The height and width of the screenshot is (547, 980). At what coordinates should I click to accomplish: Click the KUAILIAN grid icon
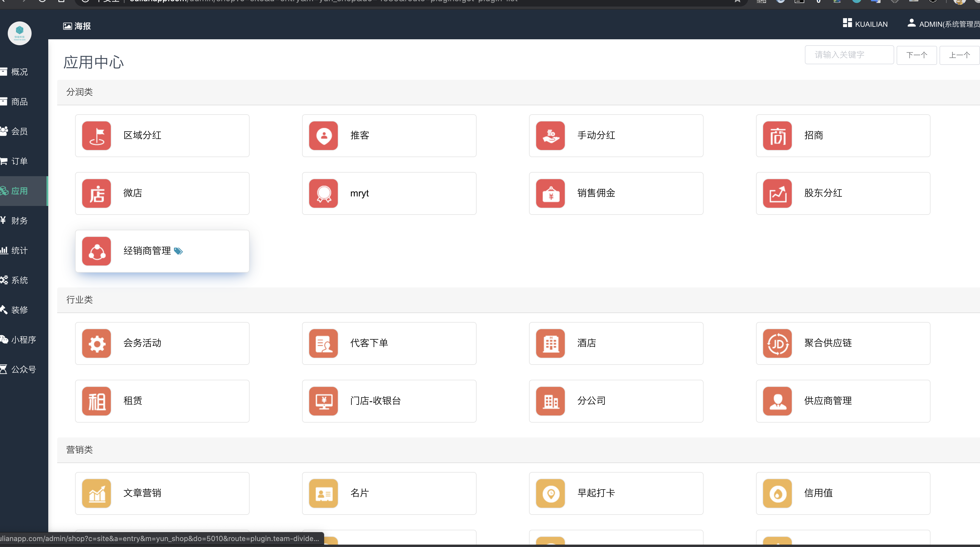pos(847,23)
